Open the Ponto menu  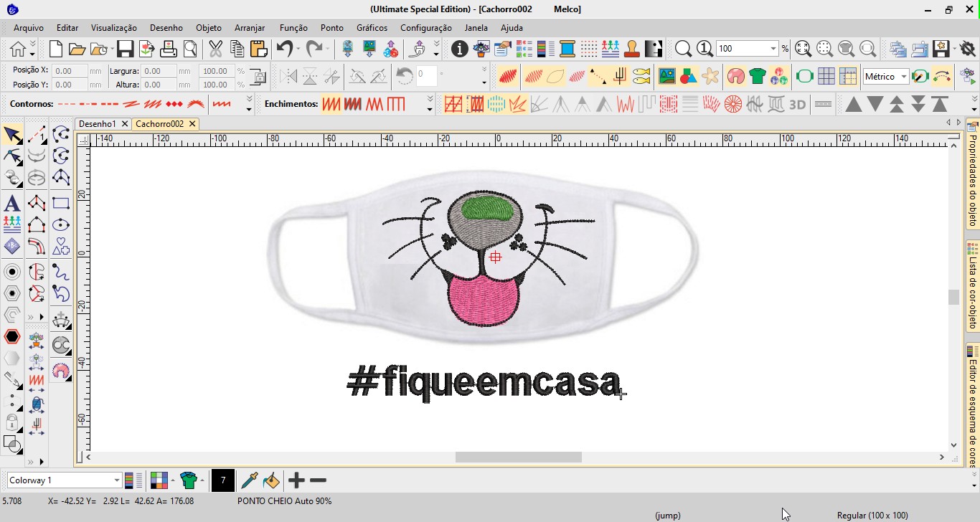pyautogui.click(x=331, y=28)
